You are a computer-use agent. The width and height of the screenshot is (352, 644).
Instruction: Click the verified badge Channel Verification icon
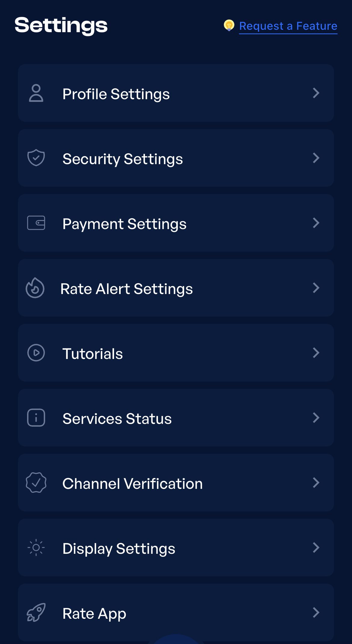click(x=36, y=483)
